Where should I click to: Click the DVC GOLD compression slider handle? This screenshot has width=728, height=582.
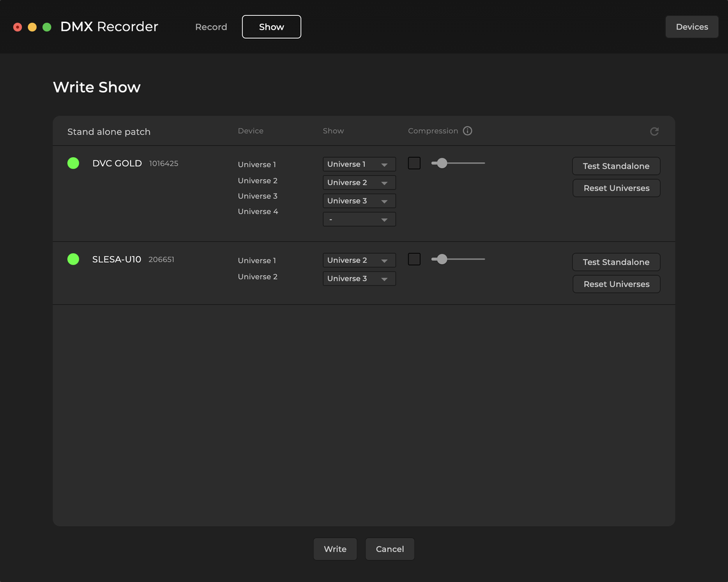coord(442,163)
